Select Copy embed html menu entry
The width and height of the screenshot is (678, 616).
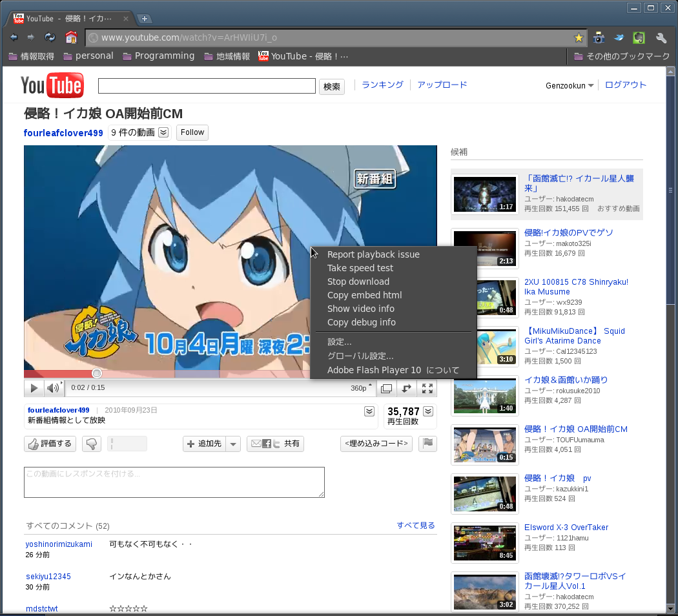click(x=393, y=295)
